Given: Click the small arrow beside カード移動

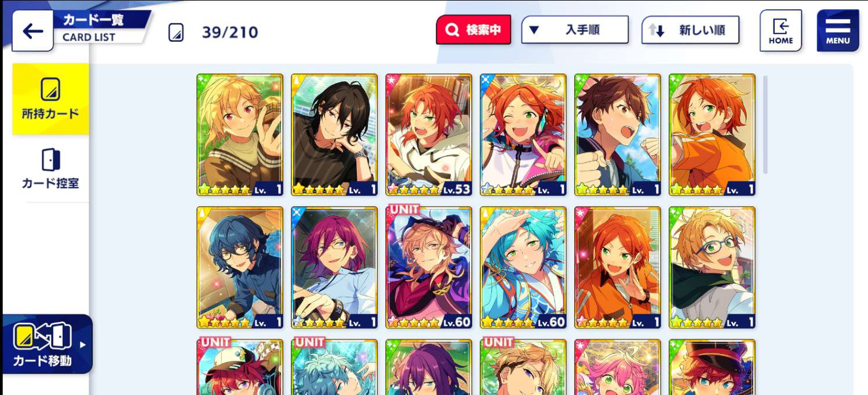Looking at the screenshot, I should coord(83,345).
